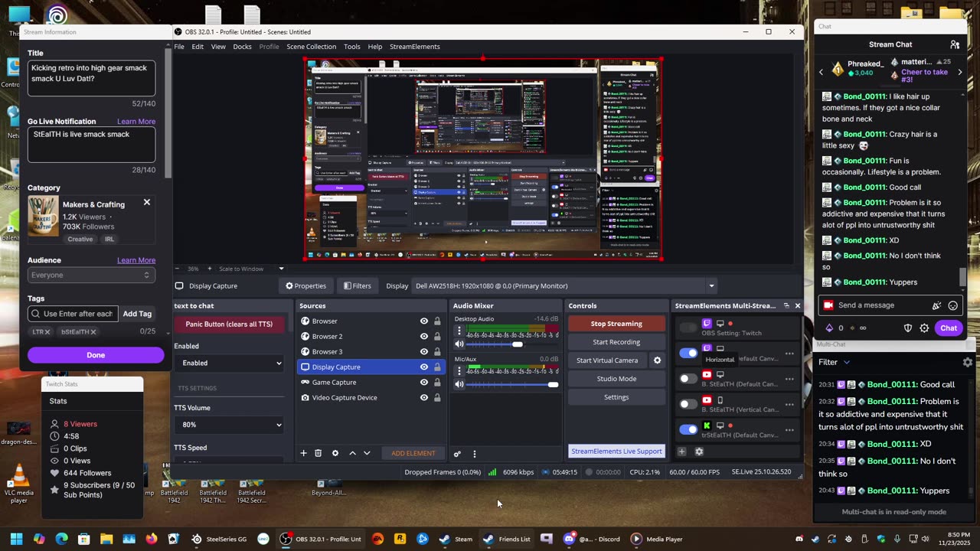Remove the LTR tag
The height and width of the screenshot is (551, 980).
(47, 332)
